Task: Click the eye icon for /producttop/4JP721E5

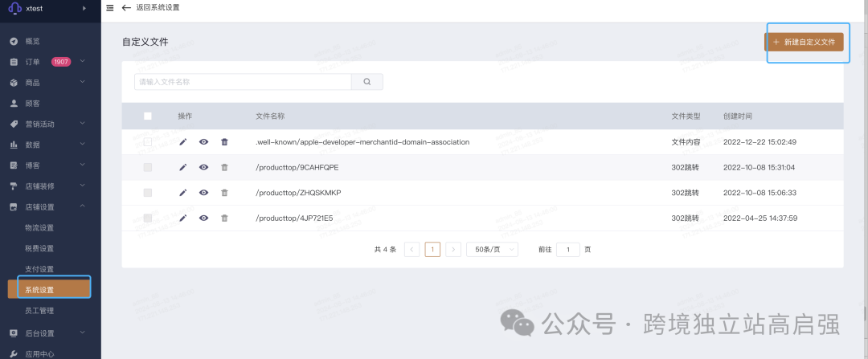Action: coord(203,218)
